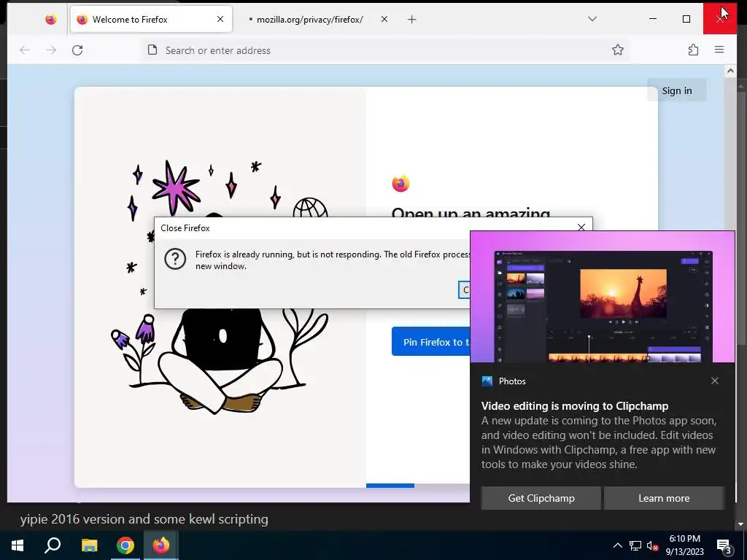
Task: Click the Photos app icon in notification
Action: point(487,381)
